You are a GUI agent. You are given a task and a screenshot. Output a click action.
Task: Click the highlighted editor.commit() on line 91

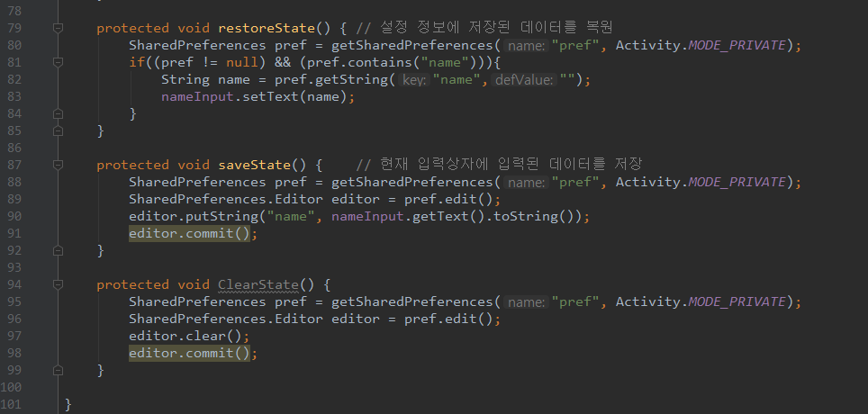coord(189,233)
